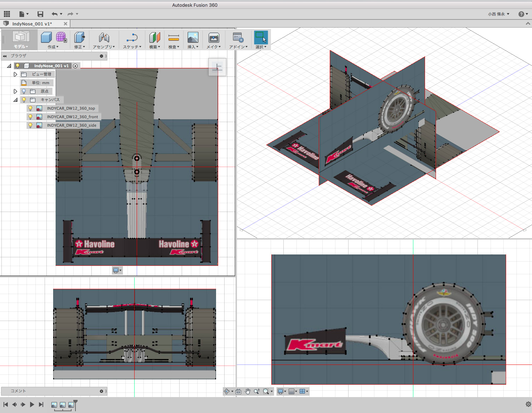532x413 pixels.
Task: Select the Create box tool icon
Action: [x=46, y=37]
